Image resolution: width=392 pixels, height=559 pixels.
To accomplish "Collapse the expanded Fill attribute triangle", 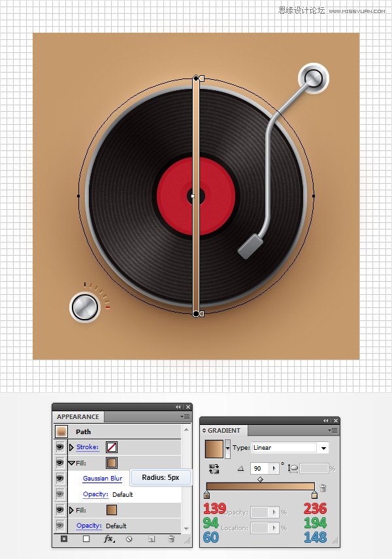I will 71,463.
